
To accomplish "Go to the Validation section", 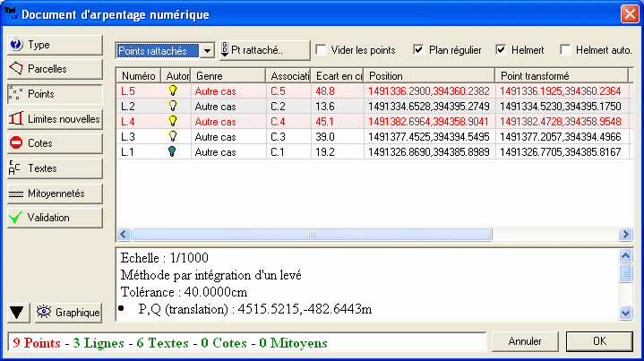I will point(54,217).
